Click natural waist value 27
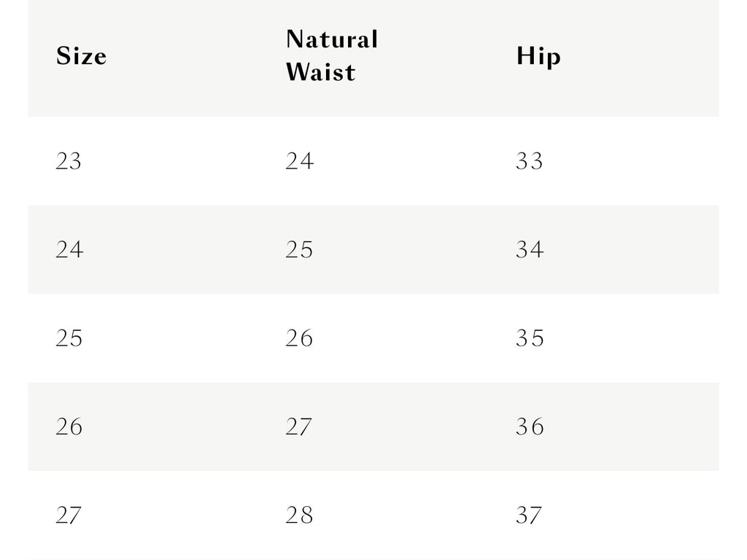 click(x=298, y=427)
